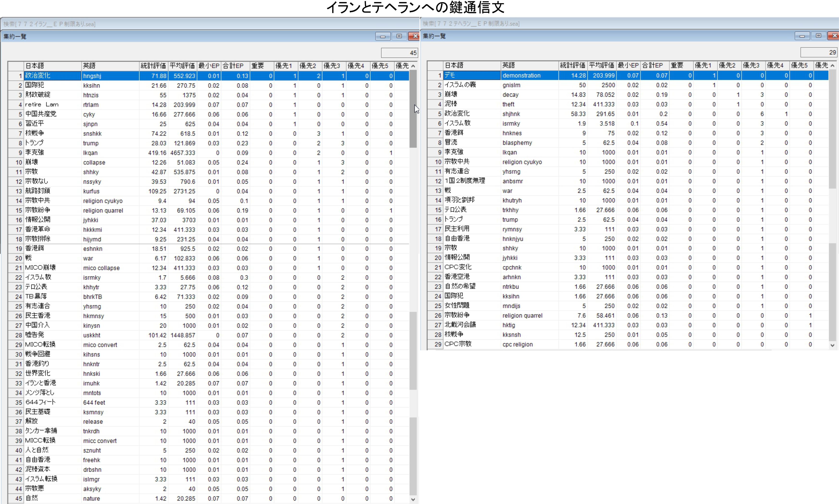Sort left table by 統計評価 column header

[x=153, y=66]
